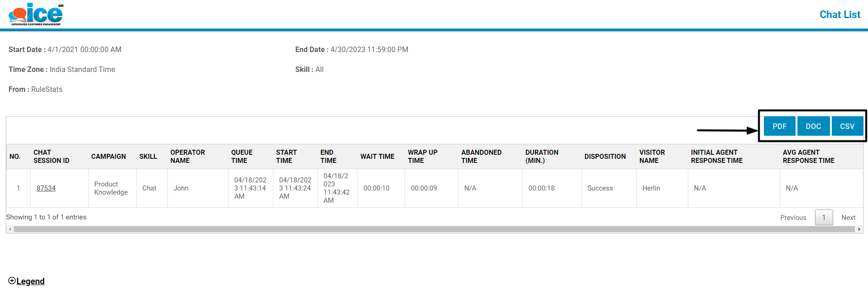The height and width of the screenshot is (295, 868).
Task: Click the horizontal scrollbar track
Action: pos(434,229)
